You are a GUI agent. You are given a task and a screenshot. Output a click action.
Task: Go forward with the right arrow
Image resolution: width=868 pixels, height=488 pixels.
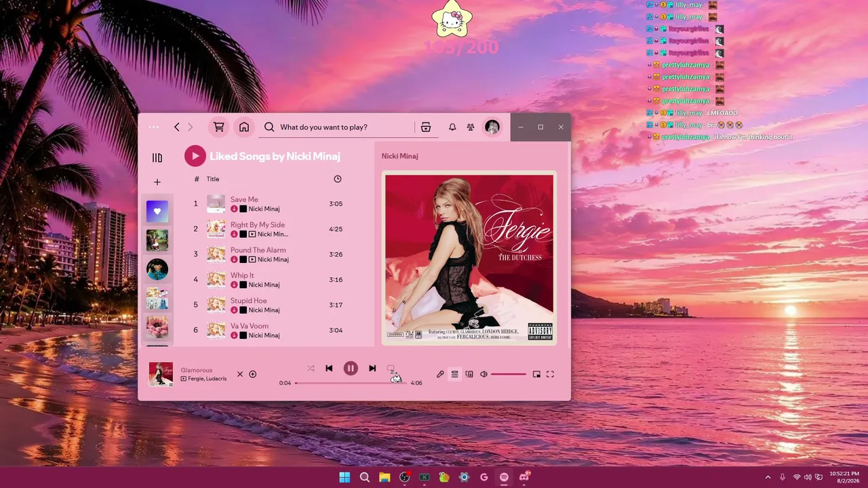click(190, 127)
